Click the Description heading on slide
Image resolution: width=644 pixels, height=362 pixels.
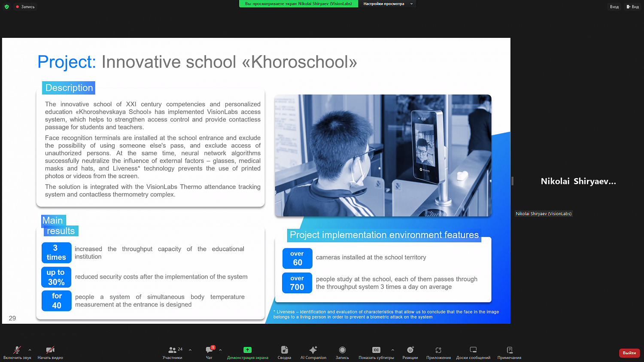point(69,88)
